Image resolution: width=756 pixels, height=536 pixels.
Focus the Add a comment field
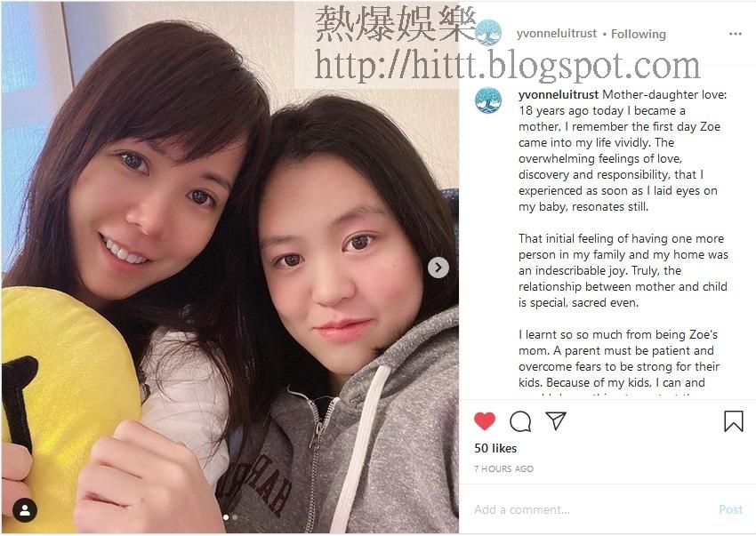point(591,509)
